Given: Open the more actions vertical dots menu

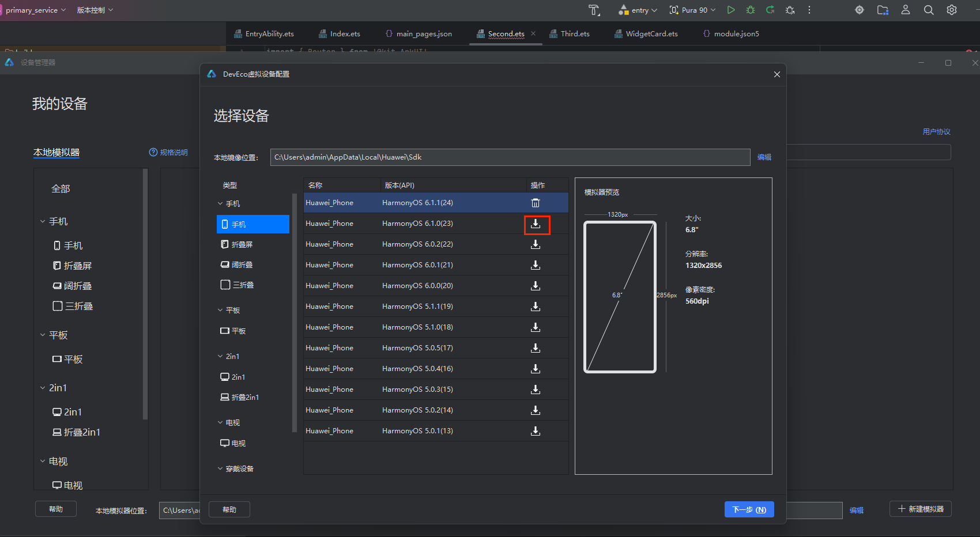Looking at the screenshot, I should point(809,10).
